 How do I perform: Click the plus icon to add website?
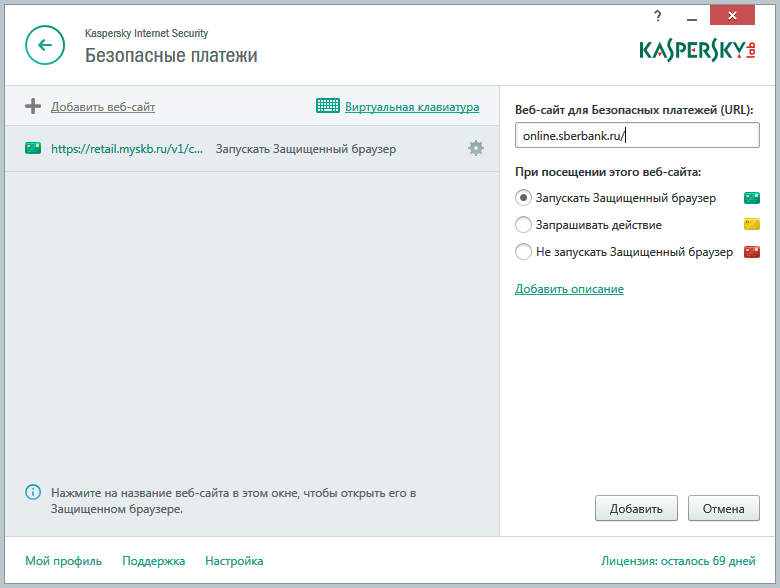[33, 106]
